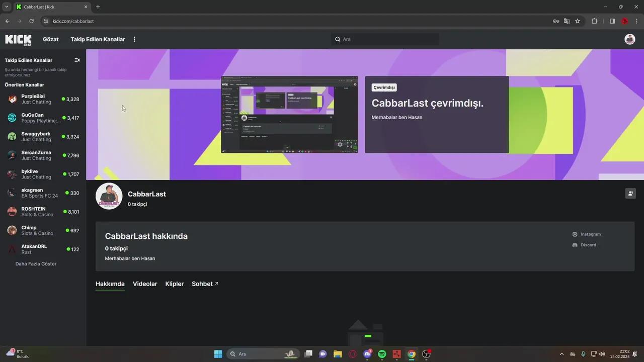Open Chimp channel avatar
The width and height of the screenshot is (644, 362).
(x=12, y=230)
